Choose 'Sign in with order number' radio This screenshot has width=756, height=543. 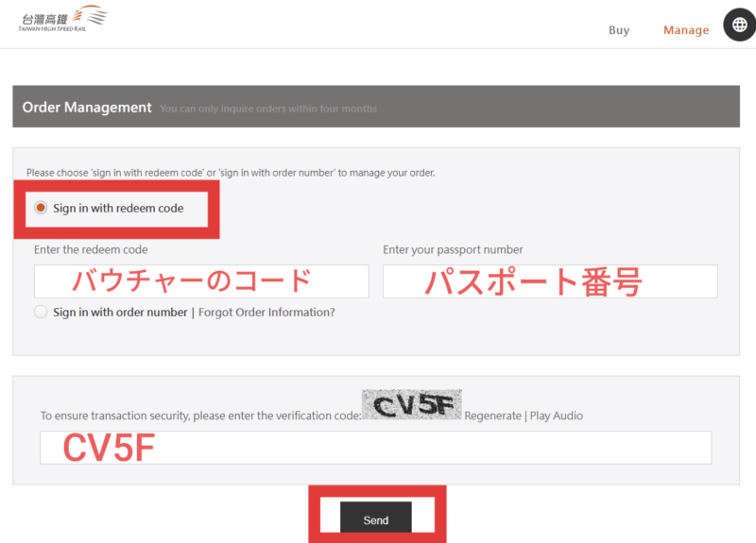coord(41,312)
